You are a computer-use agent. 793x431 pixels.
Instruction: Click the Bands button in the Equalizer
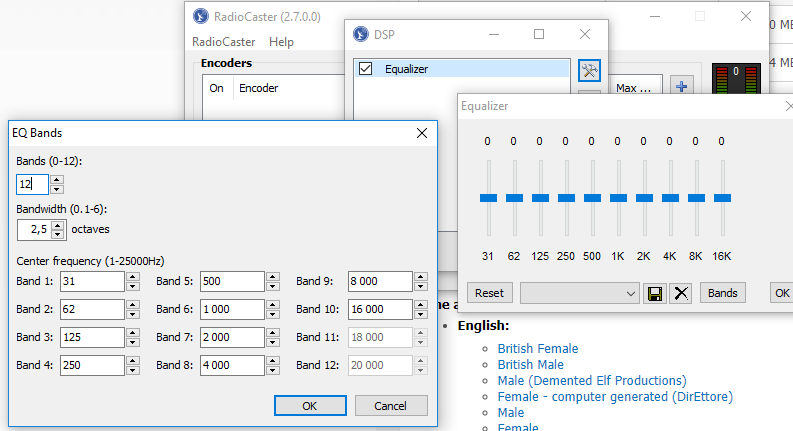723,293
